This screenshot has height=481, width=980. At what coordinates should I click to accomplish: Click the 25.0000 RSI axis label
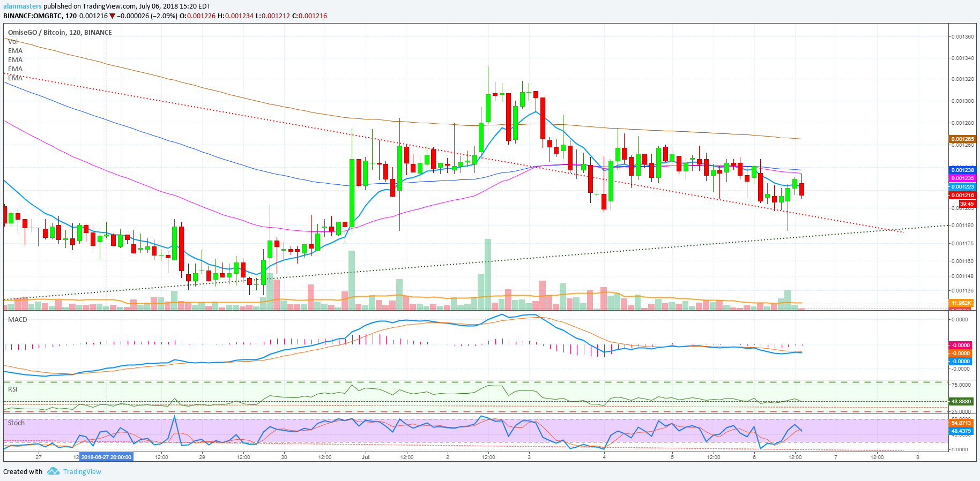click(962, 411)
